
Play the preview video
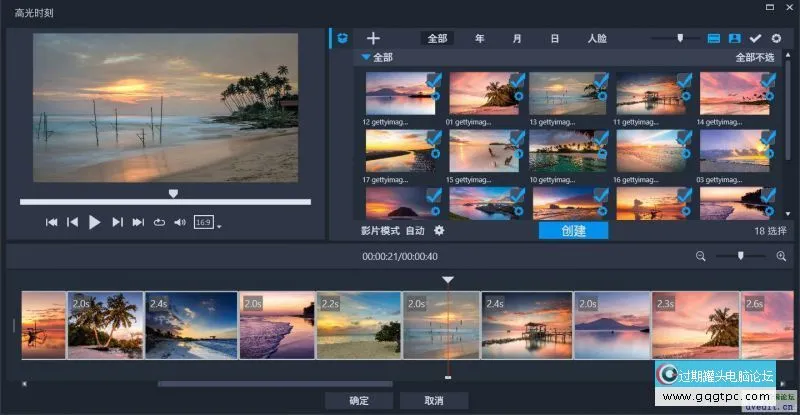(95, 222)
